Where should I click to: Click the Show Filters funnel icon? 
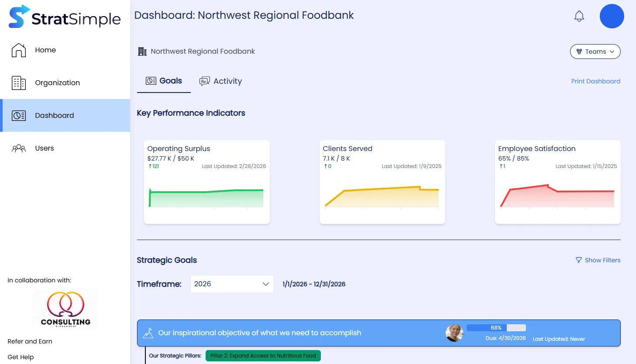(579, 260)
